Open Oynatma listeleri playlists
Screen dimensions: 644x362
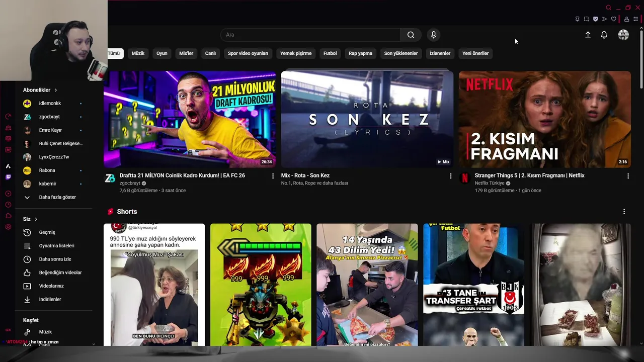coord(55,246)
